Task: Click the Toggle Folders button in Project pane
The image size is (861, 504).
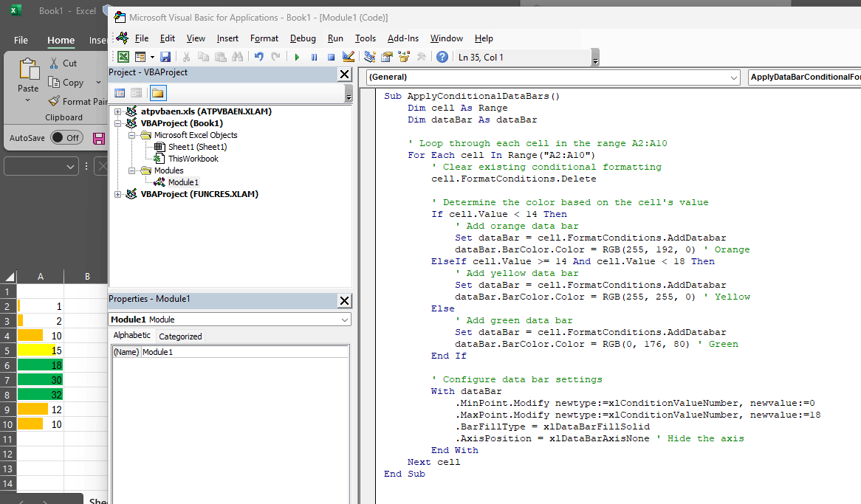Action: [x=157, y=93]
